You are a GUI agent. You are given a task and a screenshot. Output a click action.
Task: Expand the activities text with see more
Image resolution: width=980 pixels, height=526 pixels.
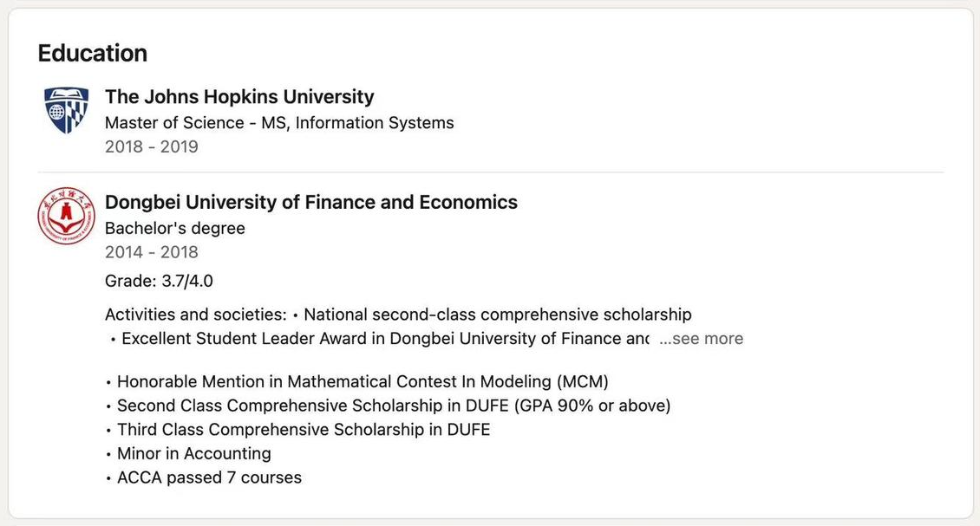pos(702,339)
